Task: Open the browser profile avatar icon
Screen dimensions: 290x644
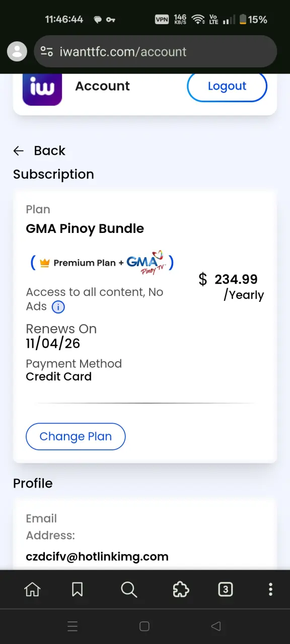Action: 17,51
